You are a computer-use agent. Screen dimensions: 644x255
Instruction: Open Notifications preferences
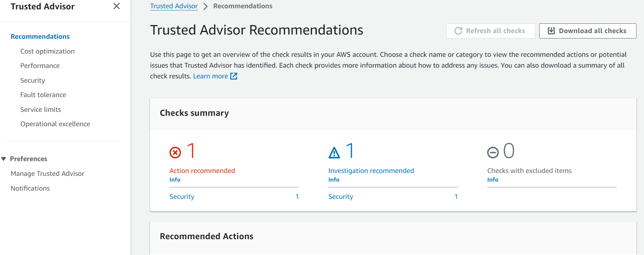tap(30, 188)
